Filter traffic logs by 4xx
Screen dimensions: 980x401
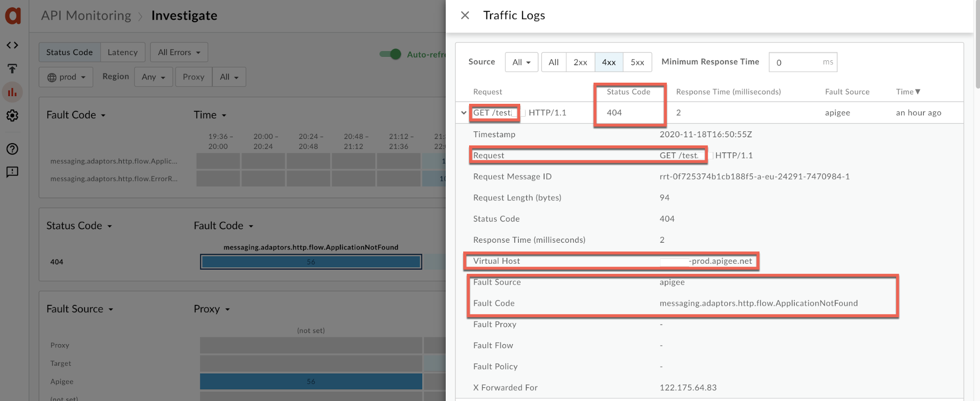(x=609, y=62)
